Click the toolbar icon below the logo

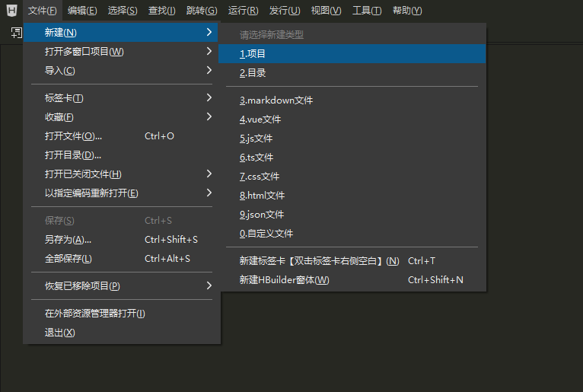point(16,33)
